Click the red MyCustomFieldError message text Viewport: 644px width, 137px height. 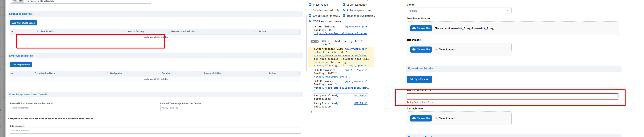[421, 102]
